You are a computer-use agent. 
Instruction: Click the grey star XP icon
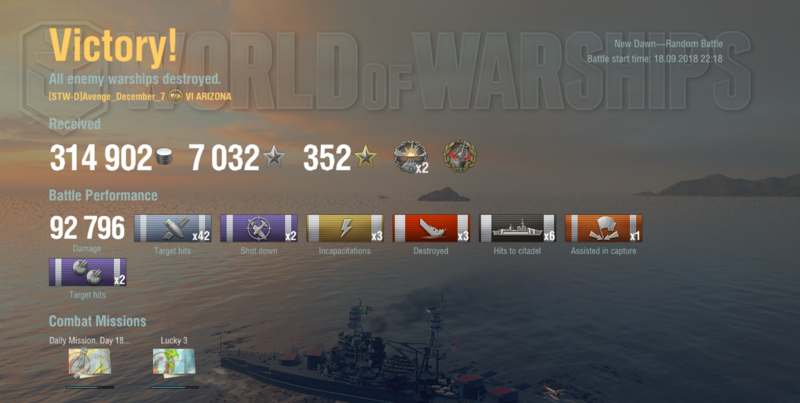coord(274,156)
